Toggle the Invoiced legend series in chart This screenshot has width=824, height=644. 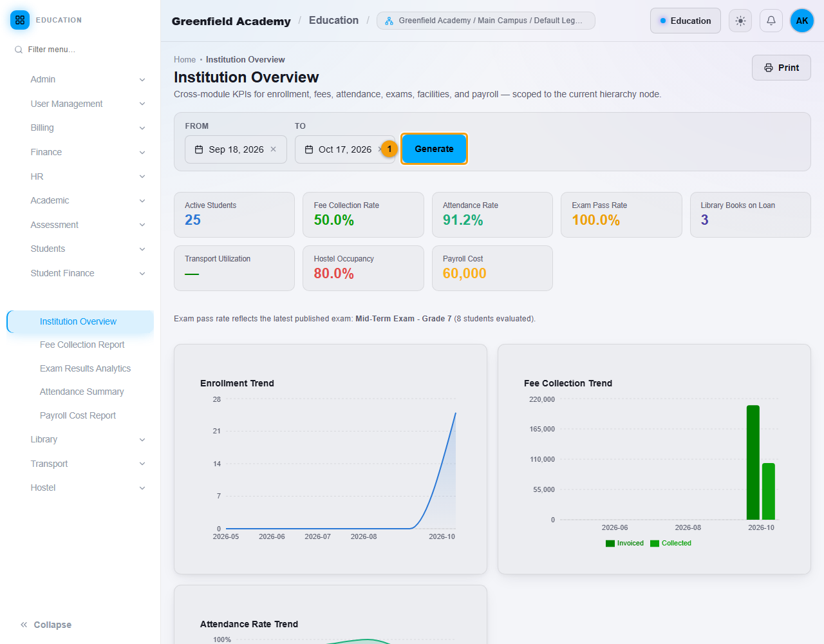point(624,544)
